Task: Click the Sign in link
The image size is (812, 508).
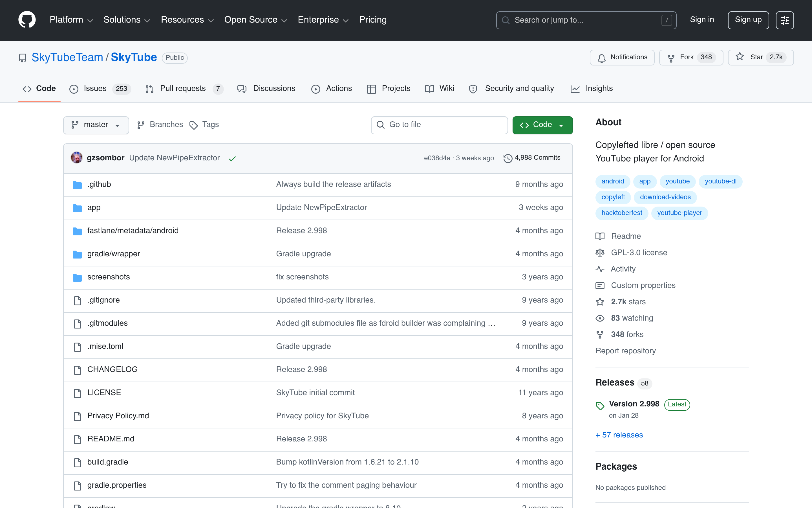Action: pos(701,20)
